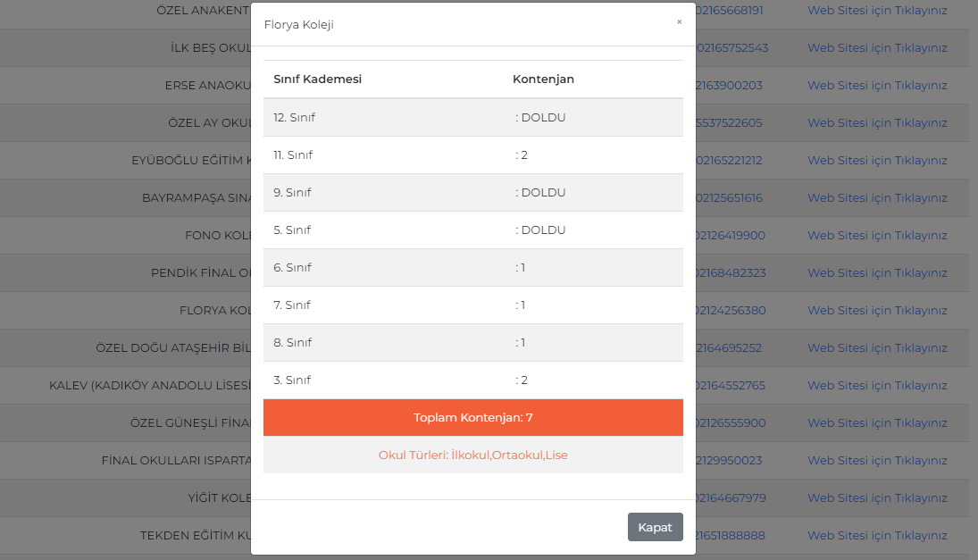The width and height of the screenshot is (978, 560).
Task: Select the Toplam Kontenjan: 7 banner
Action: pos(472,417)
